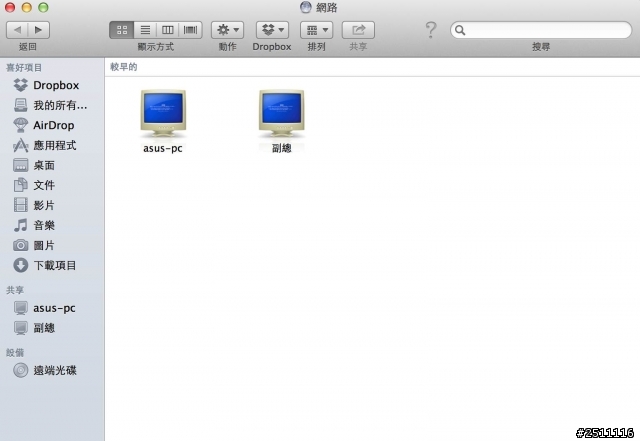The image size is (640, 441).
Task: Open Pictures (圖片) in sidebar
Action: tap(52, 245)
